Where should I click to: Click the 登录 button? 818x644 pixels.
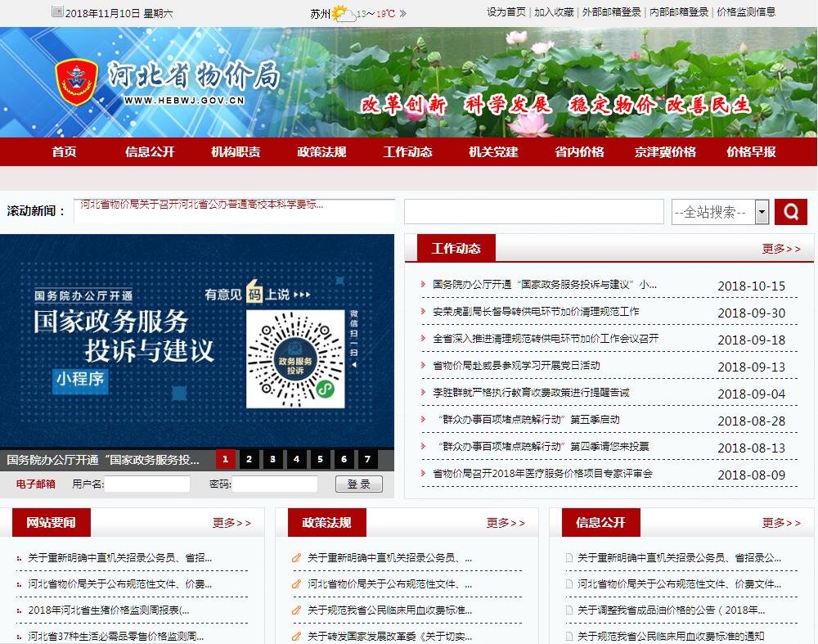tap(359, 484)
